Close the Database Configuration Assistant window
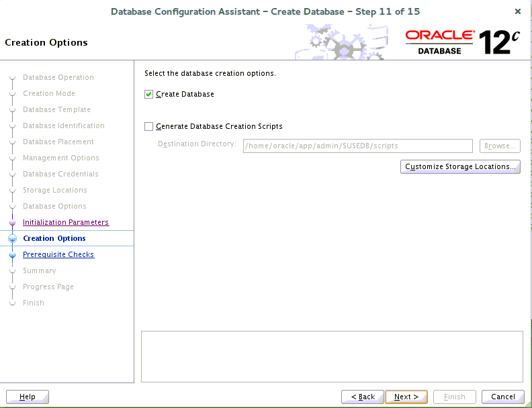This screenshot has width=532, height=408. (x=517, y=11)
